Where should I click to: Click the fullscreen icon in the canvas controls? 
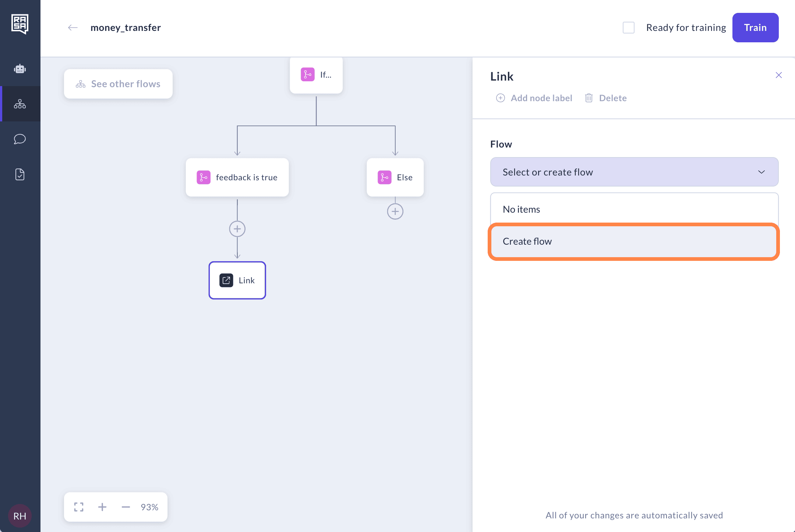click(x=78, y=507)
